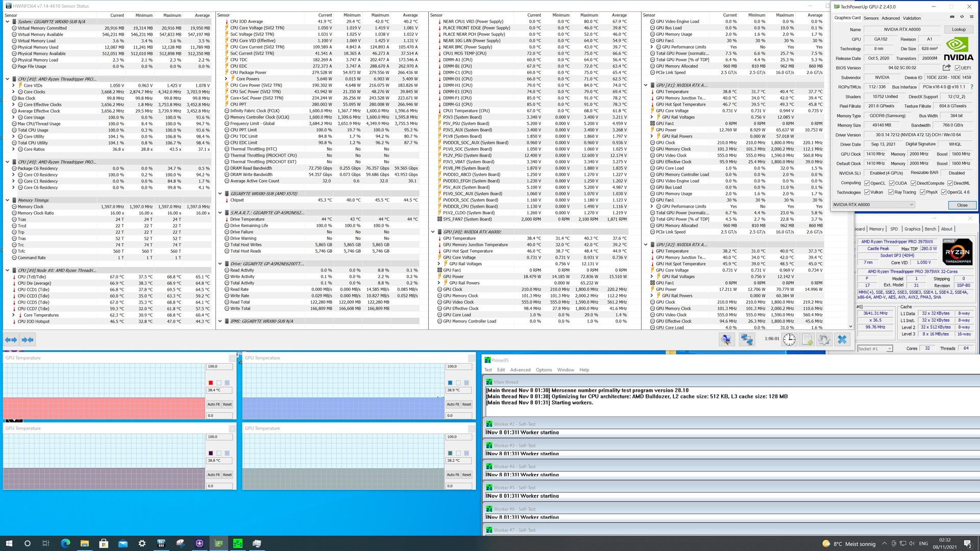Click GPU-Z BIOS share export icon
The height and width of the screenshot is (551, 980).
point(946,68)
